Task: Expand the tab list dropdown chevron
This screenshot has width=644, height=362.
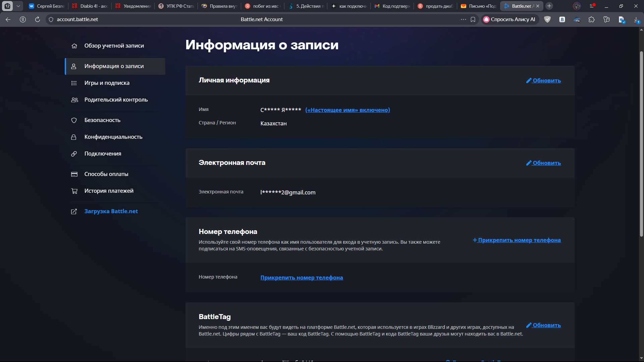Action: point(18,6)
